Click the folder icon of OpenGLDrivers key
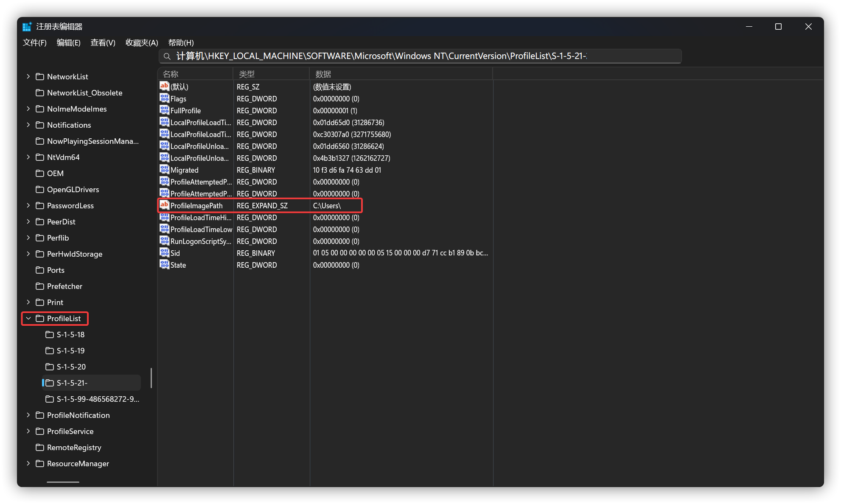The image size is (841, 504). [40, 190]
